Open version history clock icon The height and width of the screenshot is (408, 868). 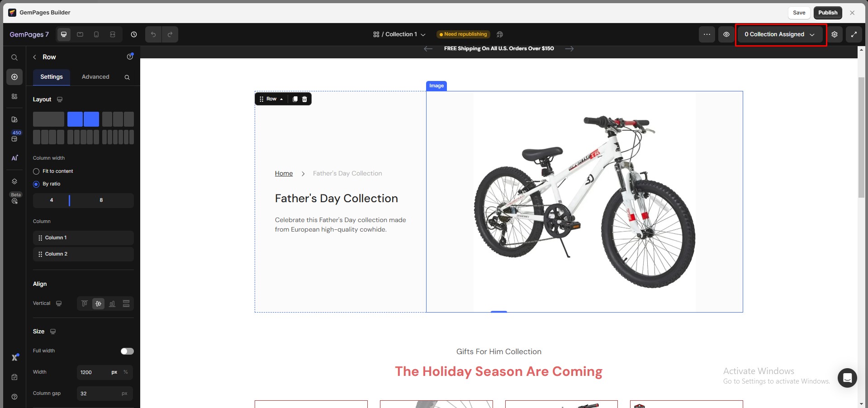click(x=134, y=34)
